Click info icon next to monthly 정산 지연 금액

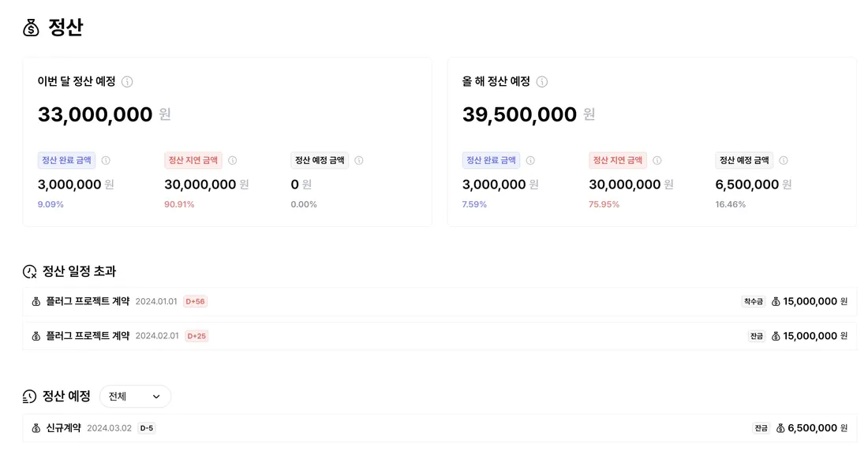point(233,161)
